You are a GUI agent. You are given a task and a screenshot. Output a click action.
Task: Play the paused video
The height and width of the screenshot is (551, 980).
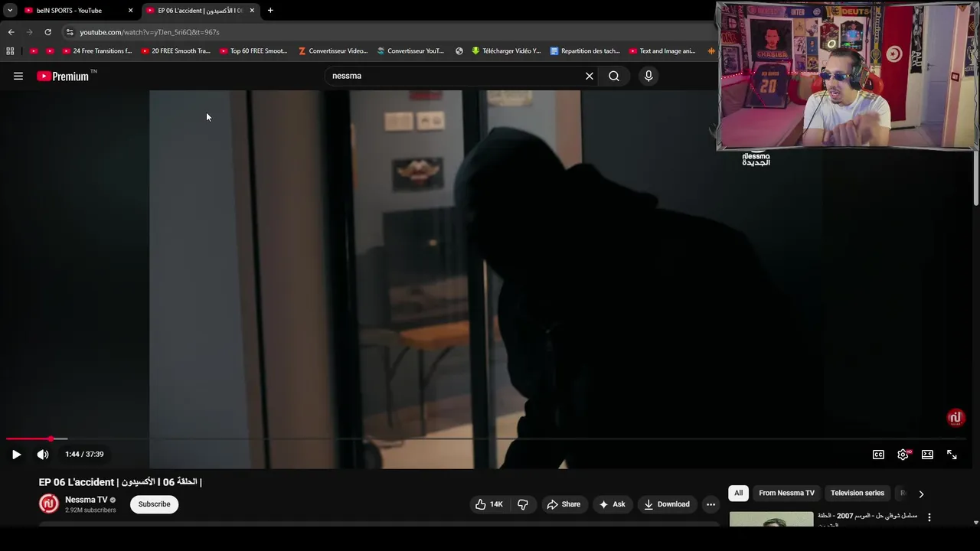[x=16, y=455]
